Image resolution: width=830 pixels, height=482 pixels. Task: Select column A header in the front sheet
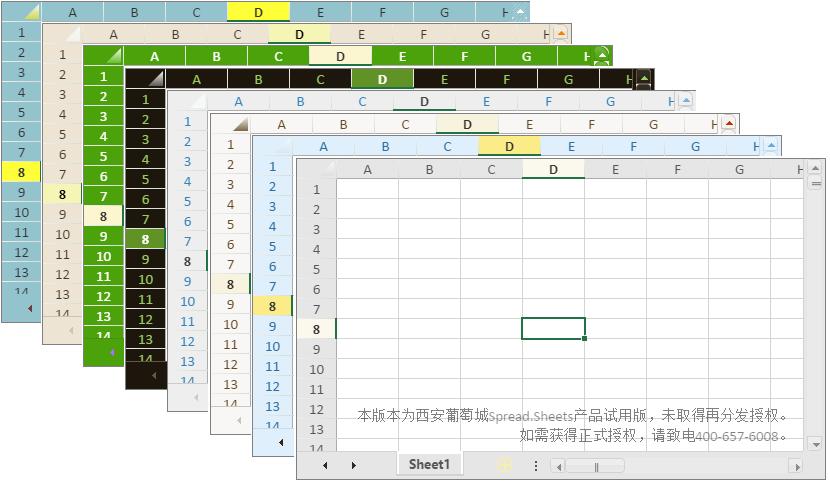[x=367, y=169]
